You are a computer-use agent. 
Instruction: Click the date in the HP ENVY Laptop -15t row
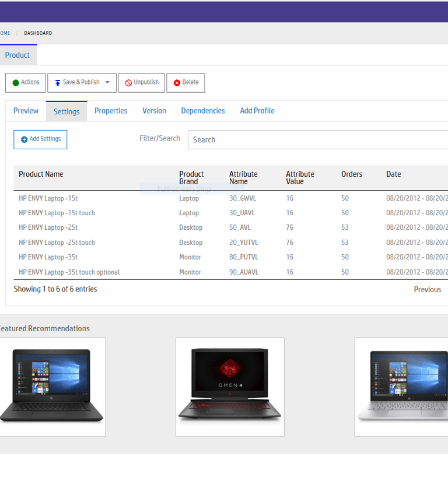pos(417,198)
